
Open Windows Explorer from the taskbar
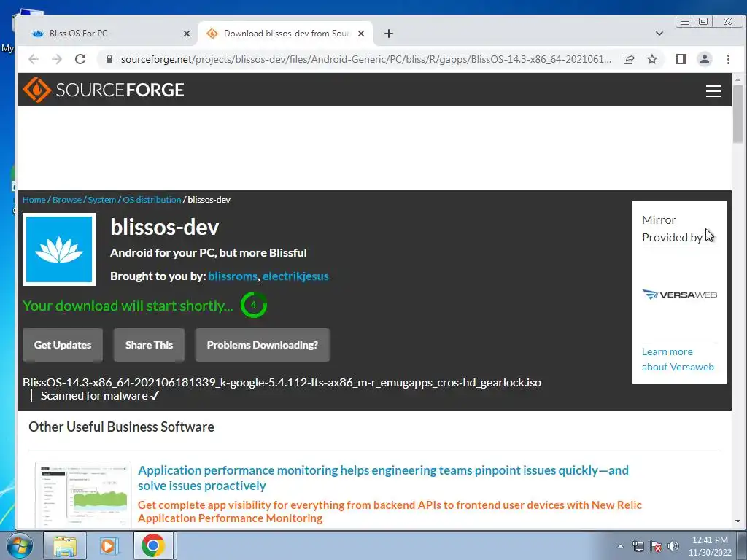pos(65,545)
